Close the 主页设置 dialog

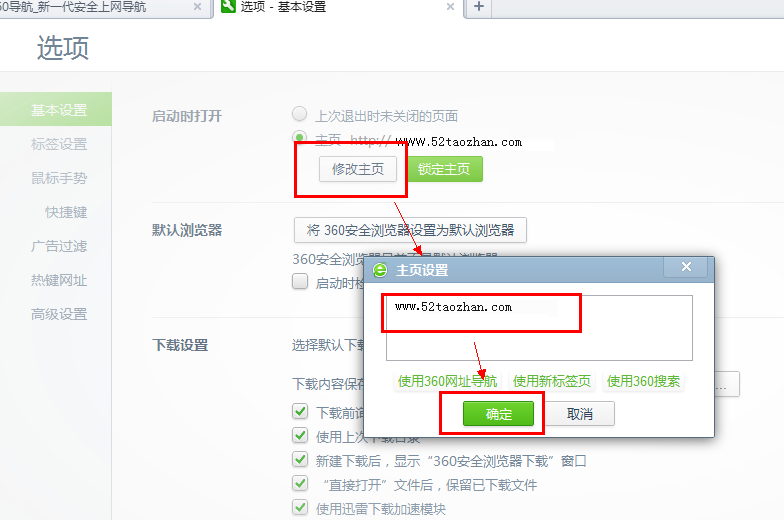(686, 267)
